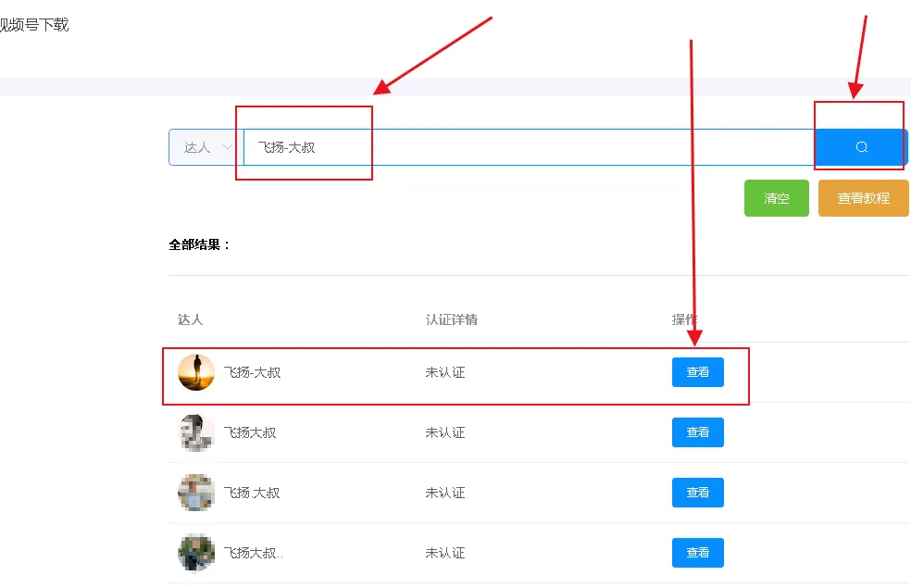Click the 飞扬大叔 name in second row
This screenshot has width=911, height=588.
pyautogui.click(x=250, y=432)
